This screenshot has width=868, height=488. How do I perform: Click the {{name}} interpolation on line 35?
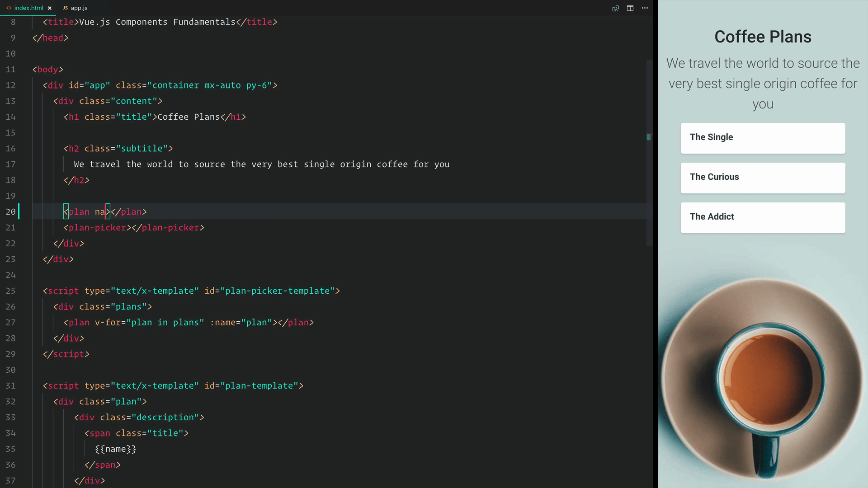click(115, 449)
